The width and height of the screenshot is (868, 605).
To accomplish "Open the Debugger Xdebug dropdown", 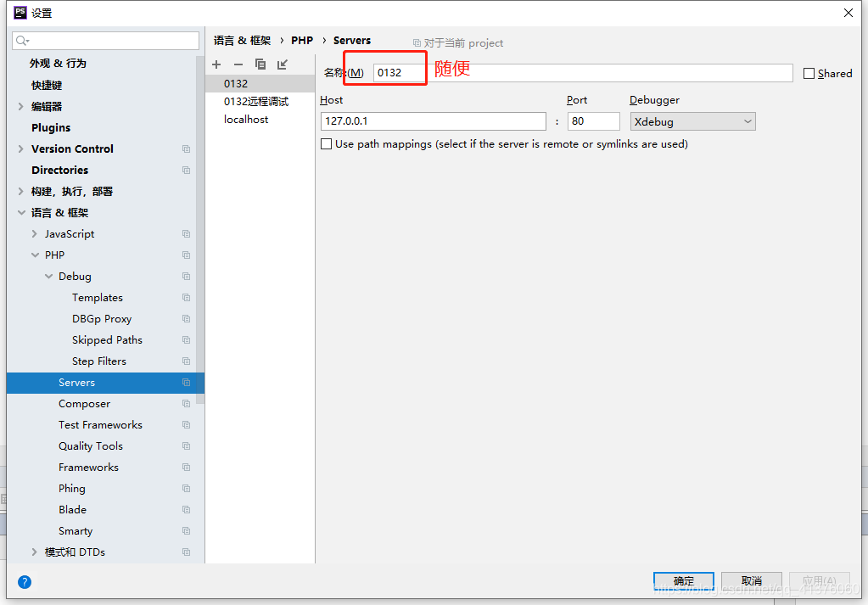I will click(x=692, y=121).
